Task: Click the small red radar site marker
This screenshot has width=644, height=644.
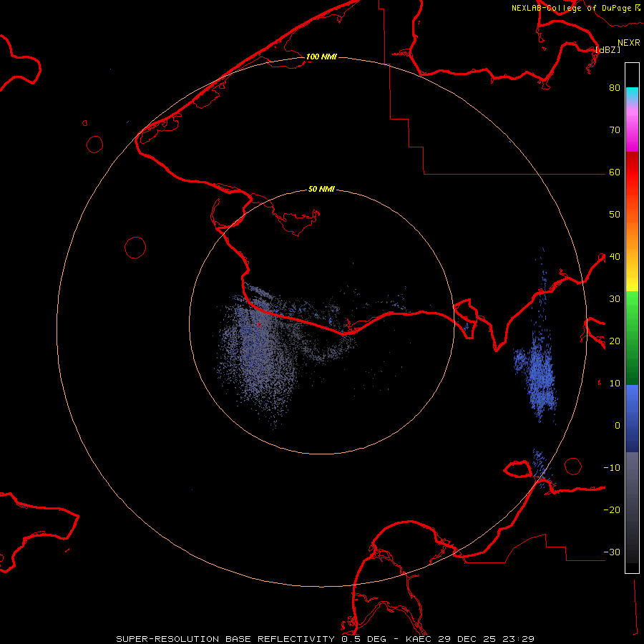Action: [259, 326]
